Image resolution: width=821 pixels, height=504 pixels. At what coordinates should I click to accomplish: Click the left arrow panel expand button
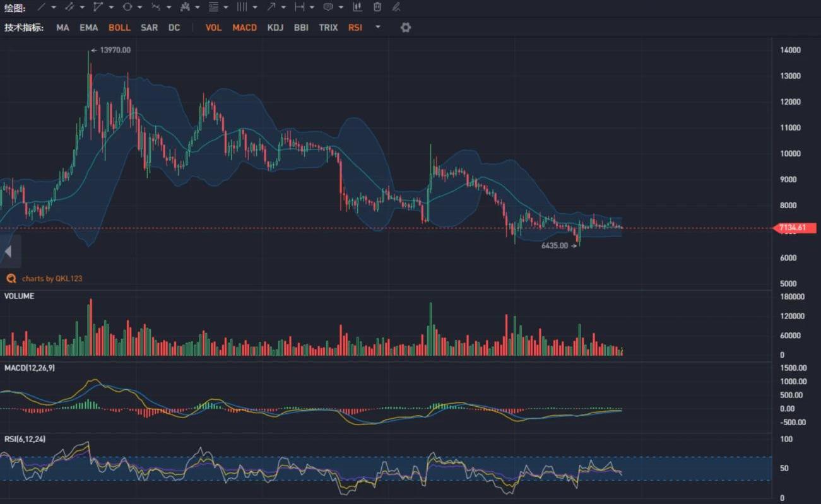pos(8,252)
